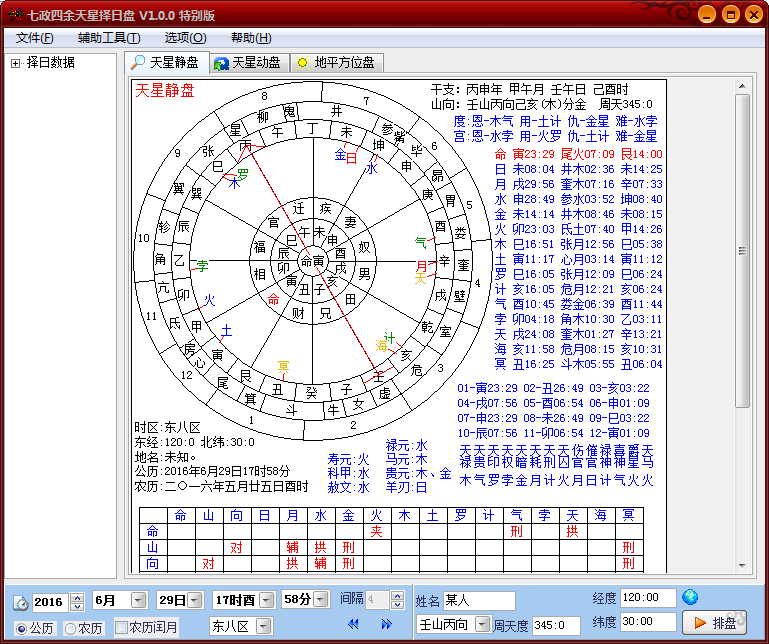Expand the 择日数据 tree node
Viewport: 769px width, 644px height.
click(16, 63)
